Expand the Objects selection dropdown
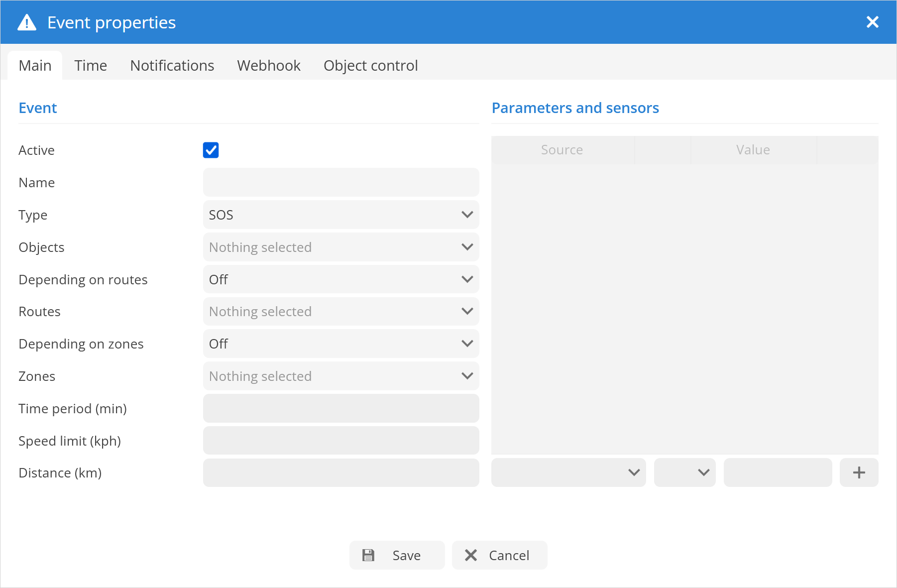The height and width of the screenshot is (588, 897). coord(340,247)
